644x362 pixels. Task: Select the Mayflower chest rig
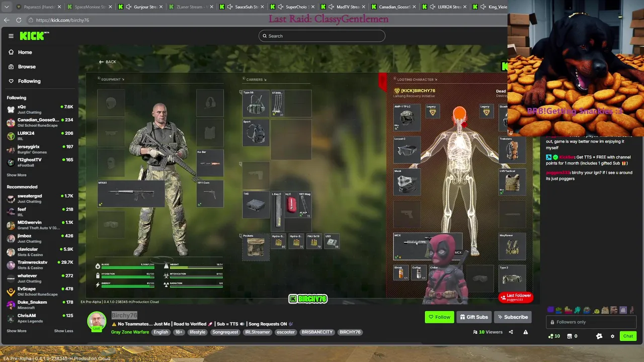pos(512,246)
